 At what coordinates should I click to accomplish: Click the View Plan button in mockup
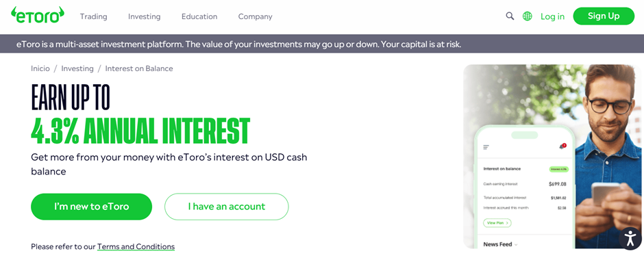(497, 223)
